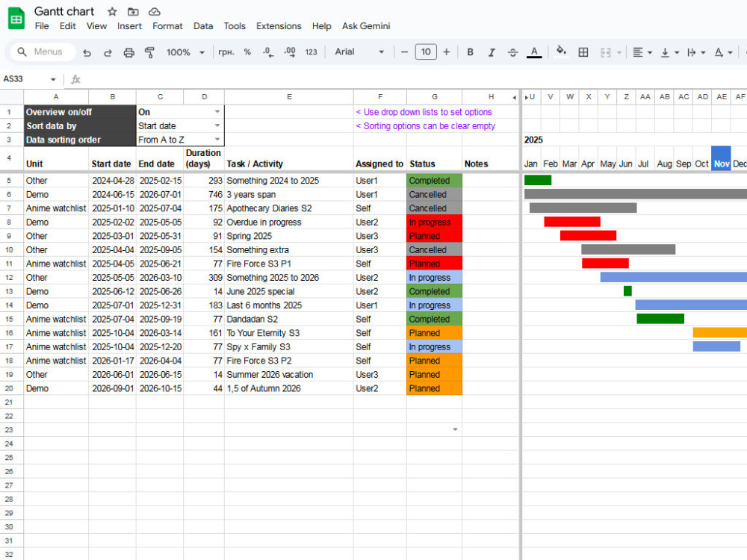Screen dimensions: 747x560
Task: Expand hidden columns arrow after column H
Action: [x=515, y=97]
